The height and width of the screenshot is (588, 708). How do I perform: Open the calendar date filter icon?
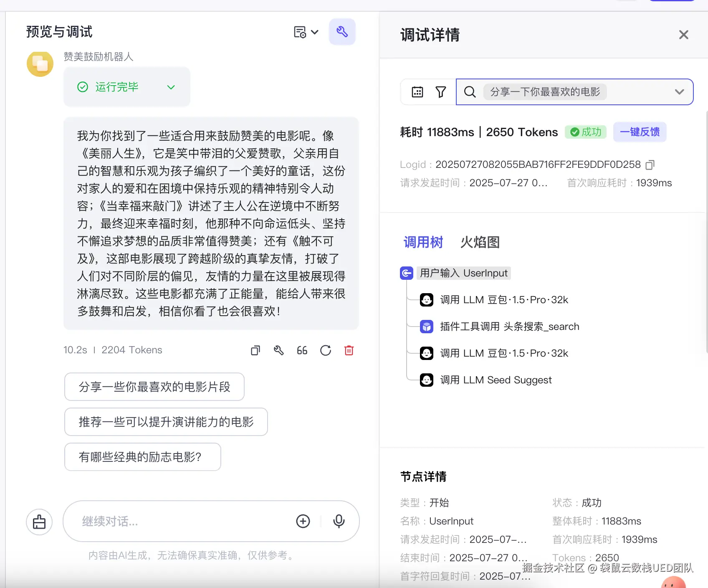417,92
